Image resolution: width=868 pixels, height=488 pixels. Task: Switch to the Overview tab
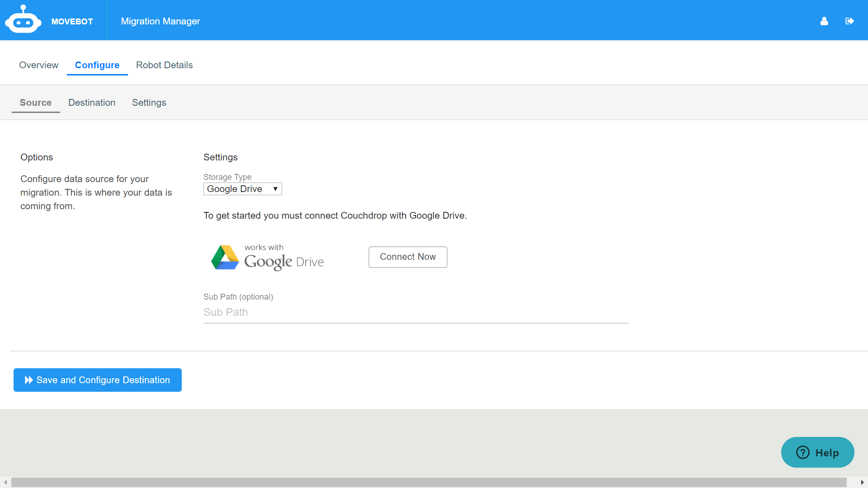point(38,65)
